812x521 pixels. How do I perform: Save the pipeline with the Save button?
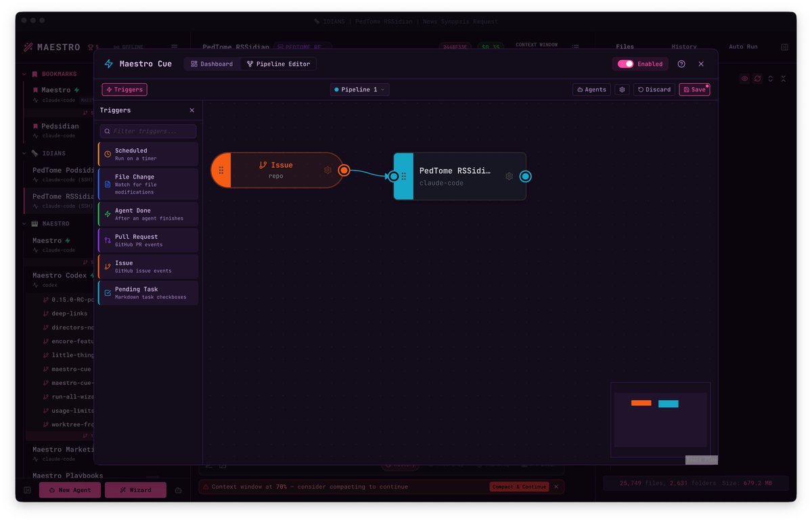click(x=694, y=89)
